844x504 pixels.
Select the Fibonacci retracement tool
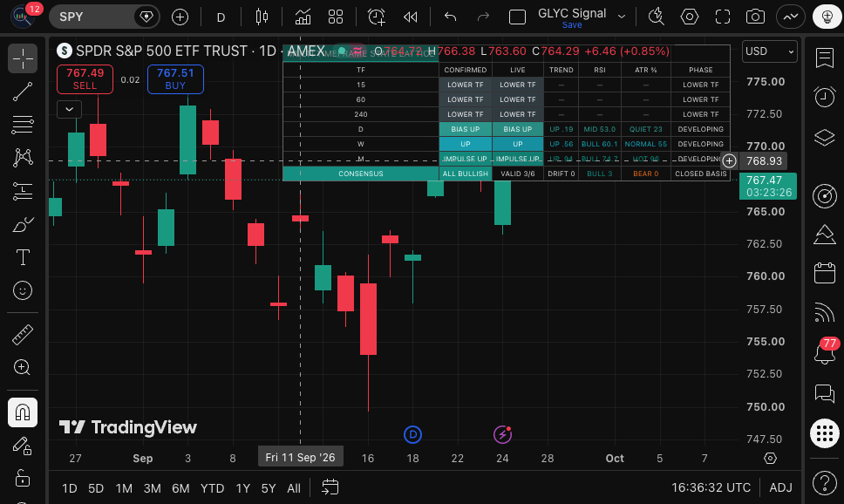23,125
